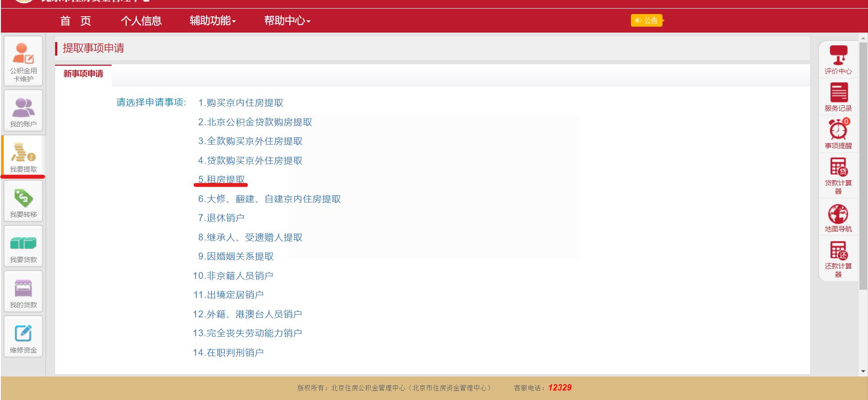
Task: Go to 首页 in navigation bar
Action: [75, 21]
